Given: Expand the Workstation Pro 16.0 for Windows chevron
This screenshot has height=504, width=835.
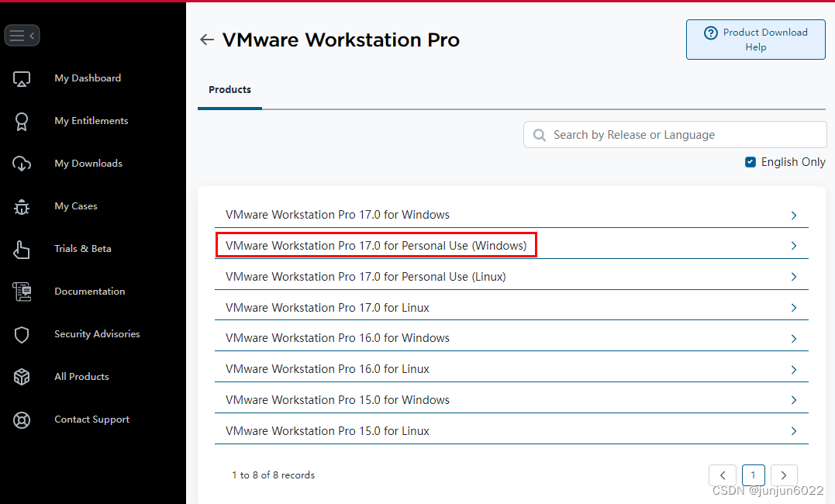Looking at the screenshot, I should [x=793, y=339].
